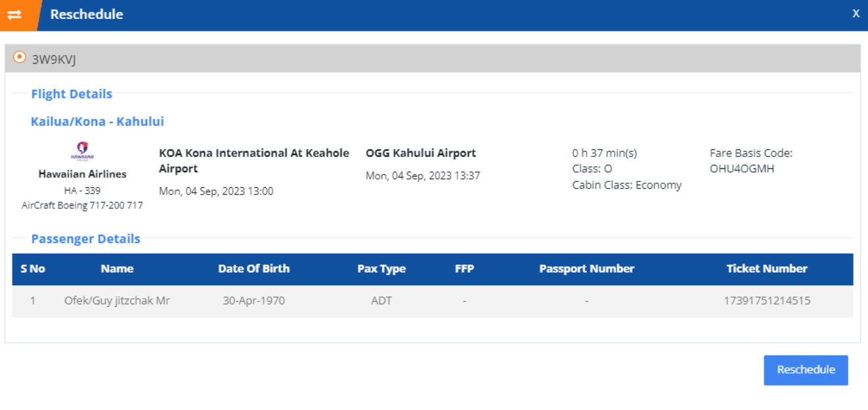Click the orange exchange arrows icon
Screen dimensions: 868x410
18,13
